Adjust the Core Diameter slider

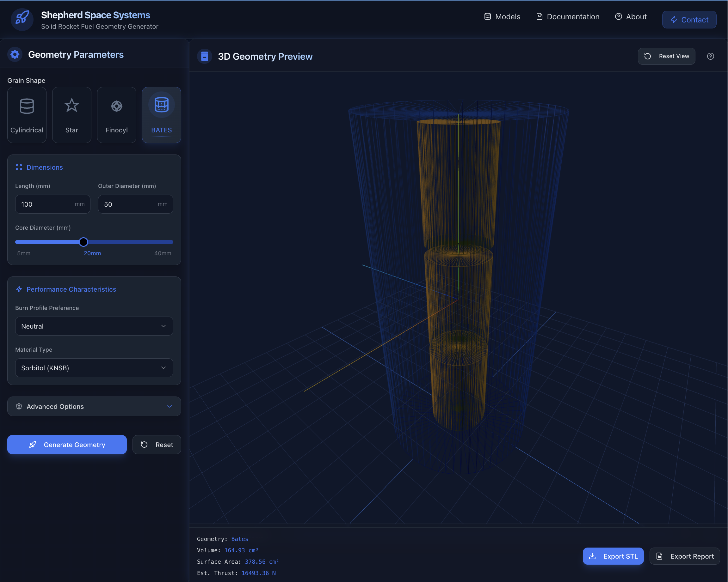point(83,242)
